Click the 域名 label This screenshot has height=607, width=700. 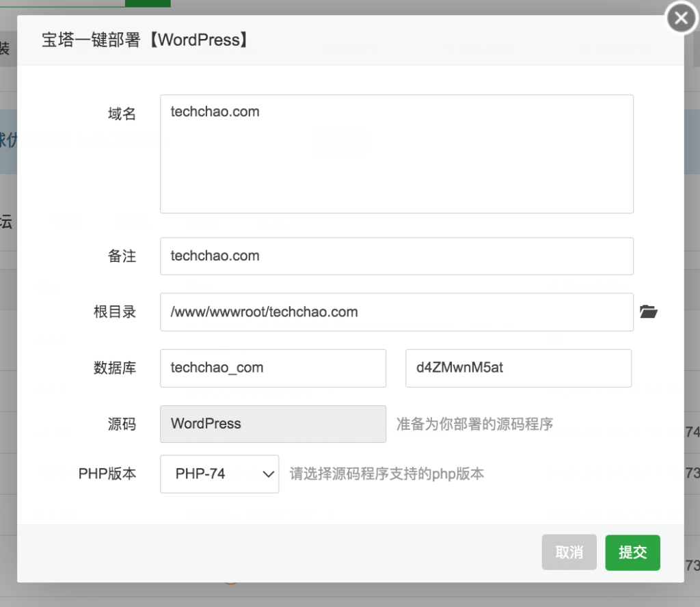[x=122, y=113]
